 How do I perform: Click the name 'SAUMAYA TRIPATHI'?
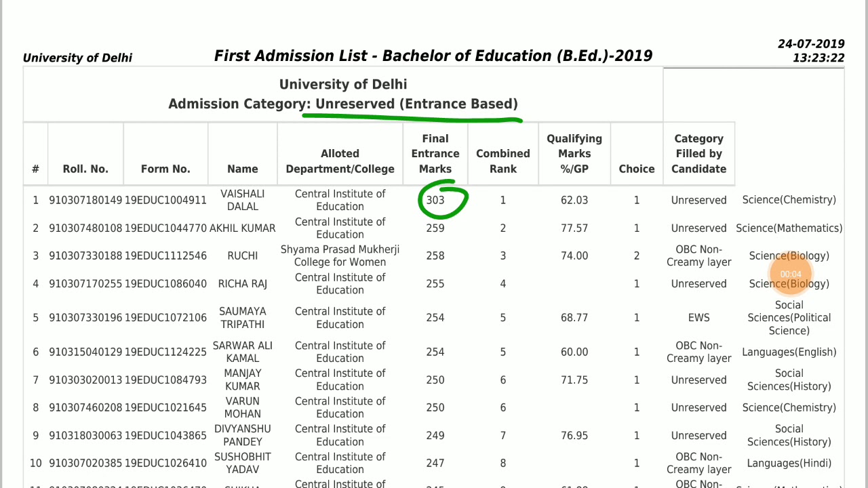coord(243,318)
